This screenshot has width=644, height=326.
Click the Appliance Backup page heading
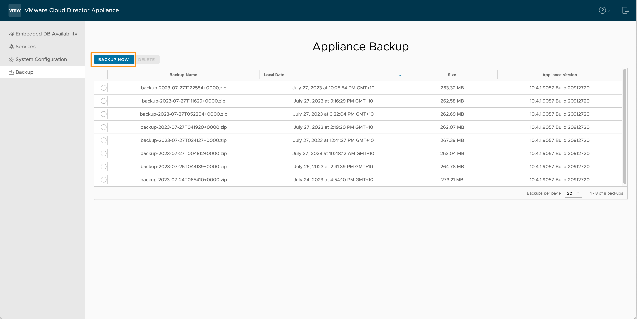pyautogui.click(x=361, y=46)
